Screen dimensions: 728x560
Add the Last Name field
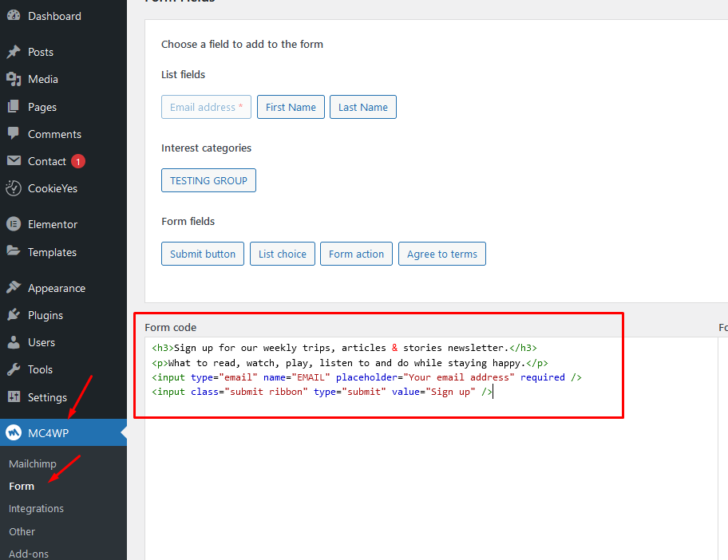pyautogui.click(x=362, y=107)
